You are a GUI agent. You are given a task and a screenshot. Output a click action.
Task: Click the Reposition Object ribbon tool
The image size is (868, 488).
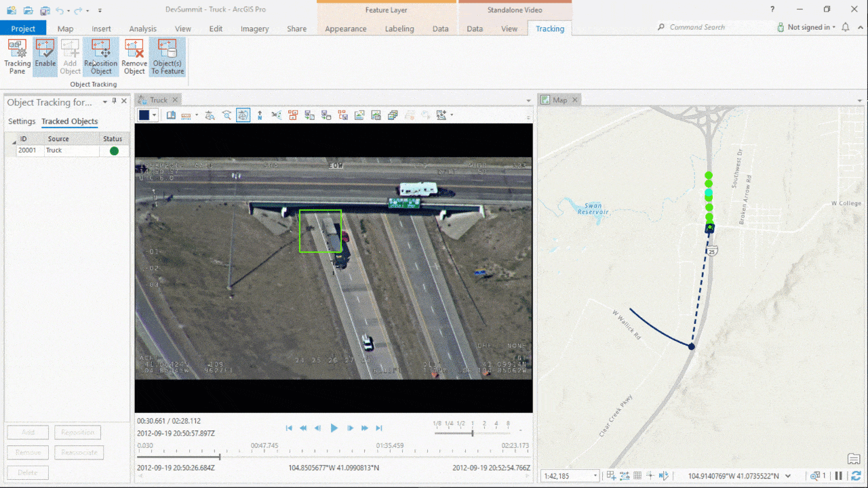tap(101, 57)
